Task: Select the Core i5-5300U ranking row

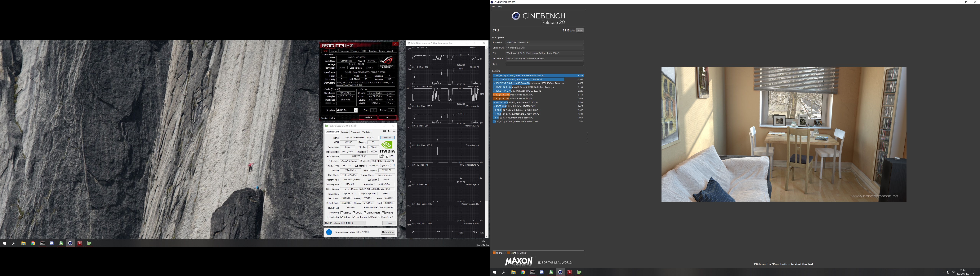Action: (538, 122)
